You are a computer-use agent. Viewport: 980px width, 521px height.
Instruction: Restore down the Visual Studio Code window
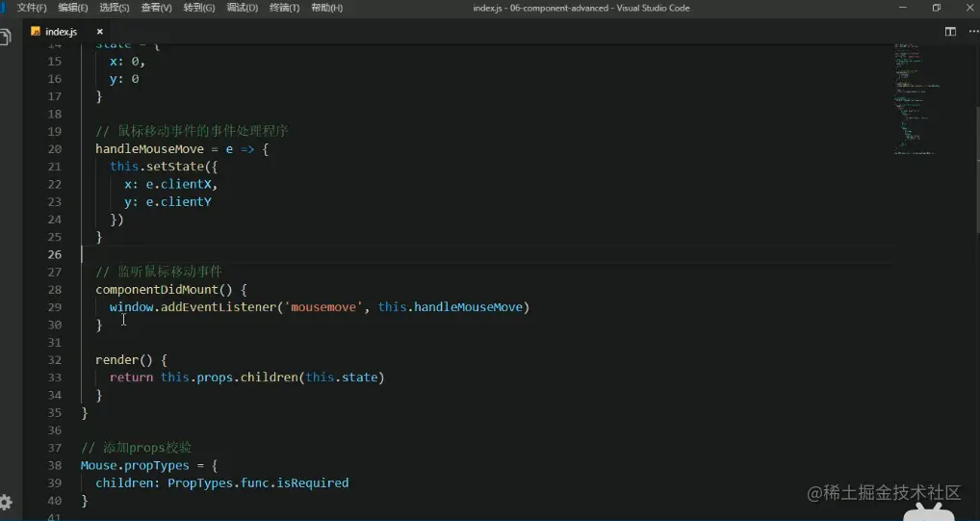coord(937,8)
